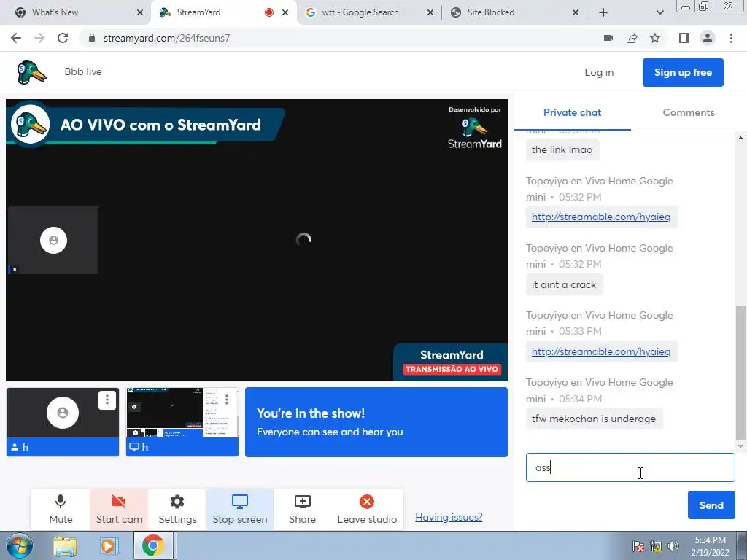Open Action Center flag in tray
This screenshot has height=560, width=747.
tap(638, 546)
